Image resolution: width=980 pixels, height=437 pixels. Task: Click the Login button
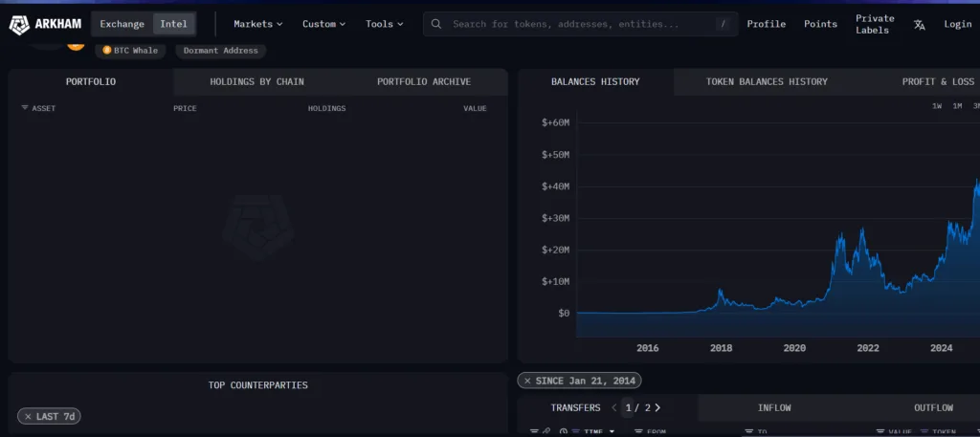[x=957, y=24]
